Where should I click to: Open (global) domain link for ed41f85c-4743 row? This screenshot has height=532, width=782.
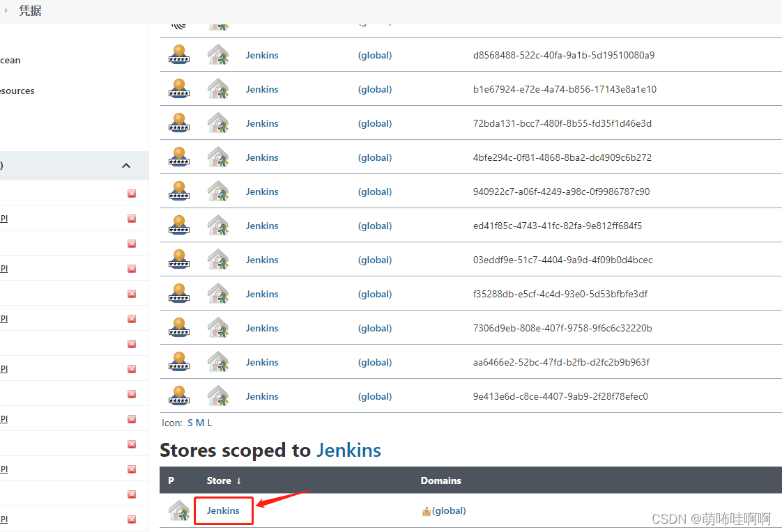375,226
